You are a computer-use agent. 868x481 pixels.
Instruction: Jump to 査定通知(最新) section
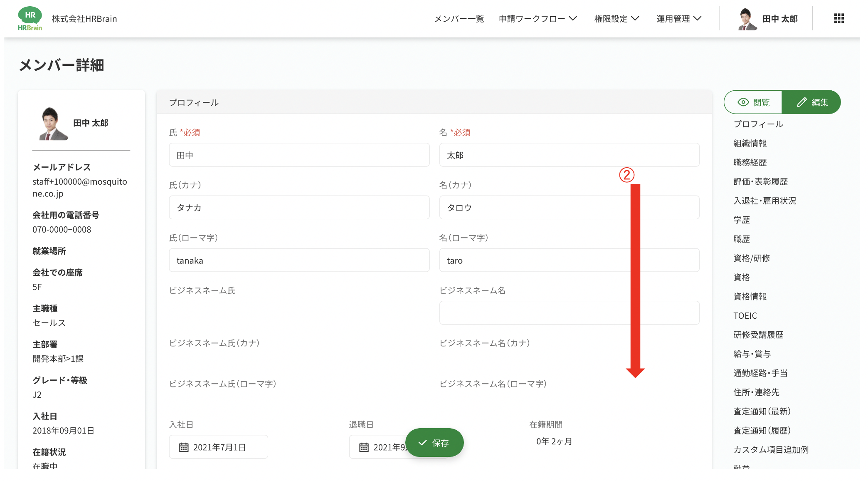pos(762,411)
